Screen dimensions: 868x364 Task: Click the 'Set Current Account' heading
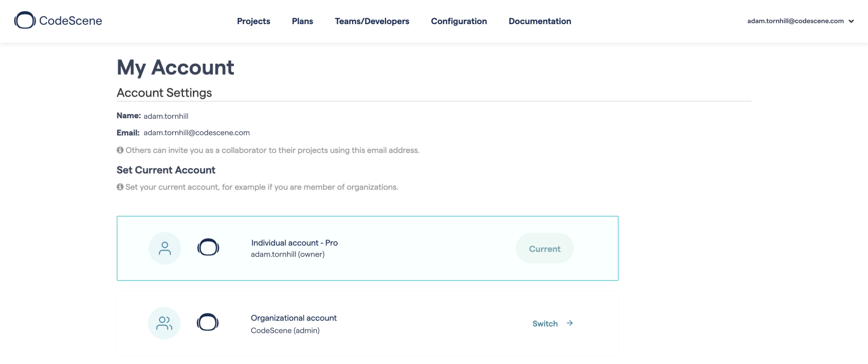(x=166, y=170)
